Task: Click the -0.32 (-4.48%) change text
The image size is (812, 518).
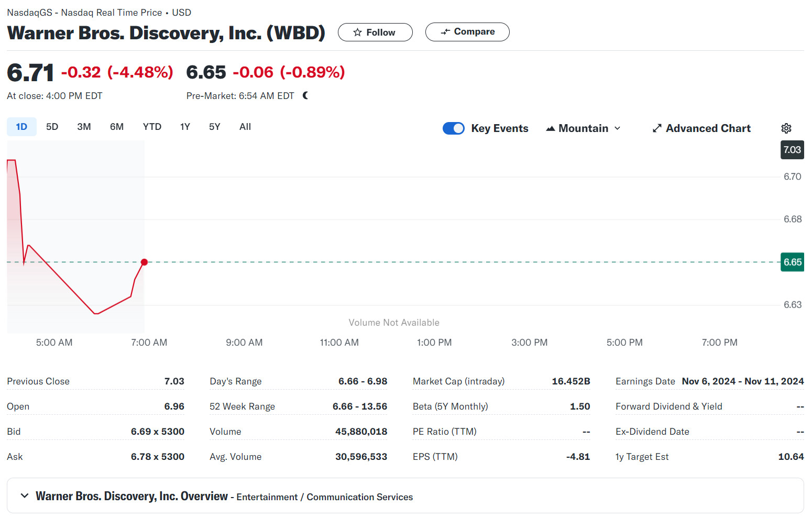Action: (117, 72)
